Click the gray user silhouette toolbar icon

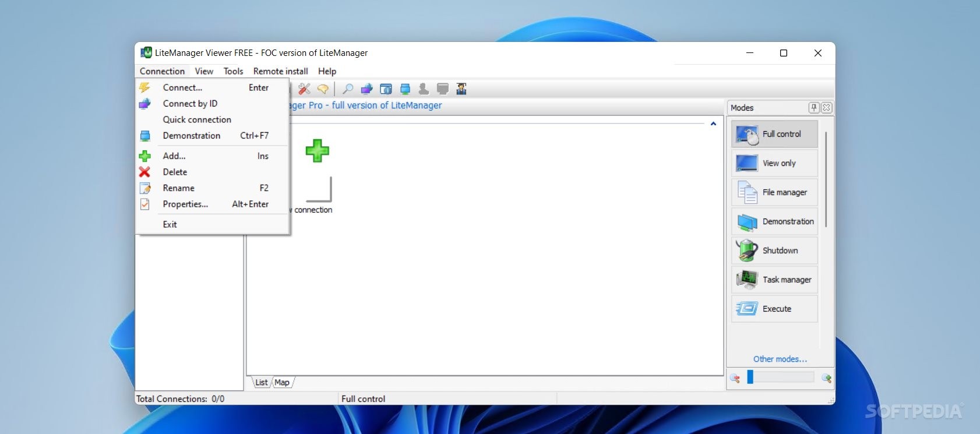coord(424,89)
